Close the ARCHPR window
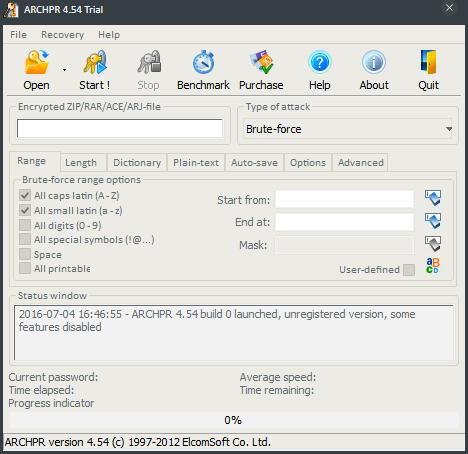The height and width of the screenshot is (454, 468). click(x=449, y=8)
